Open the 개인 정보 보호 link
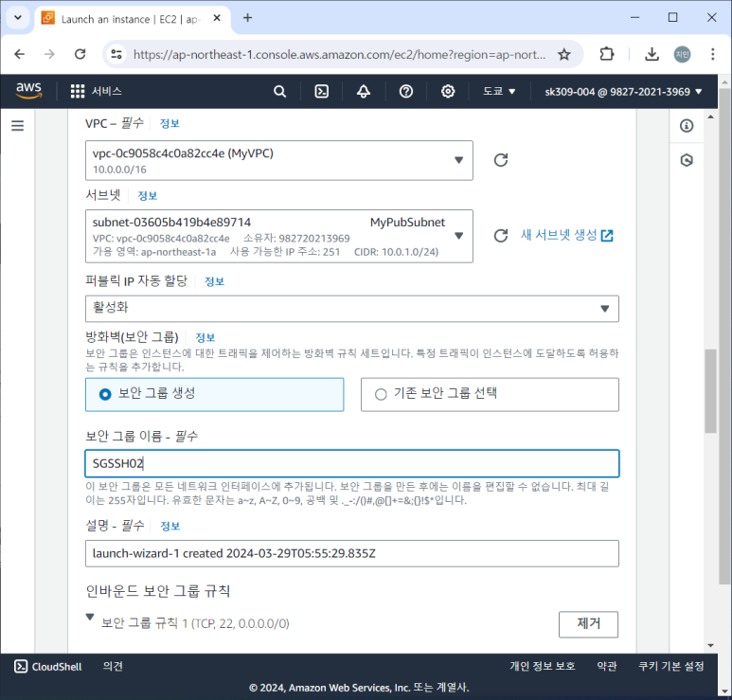The image size is (732, 700). 542,666
